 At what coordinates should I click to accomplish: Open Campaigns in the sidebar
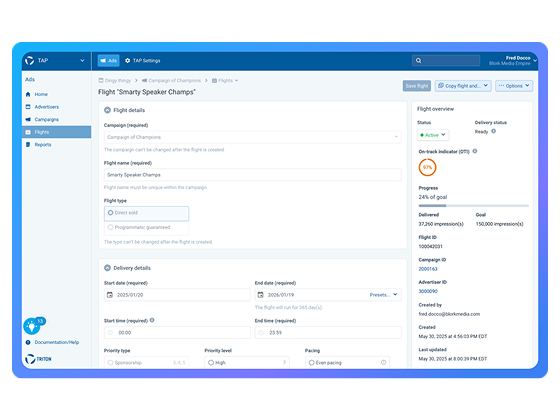pos(46,119)
